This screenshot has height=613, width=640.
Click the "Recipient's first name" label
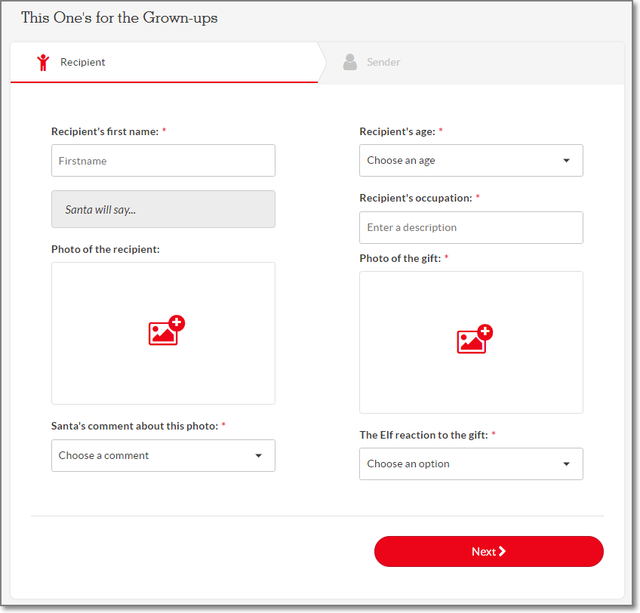104,131
